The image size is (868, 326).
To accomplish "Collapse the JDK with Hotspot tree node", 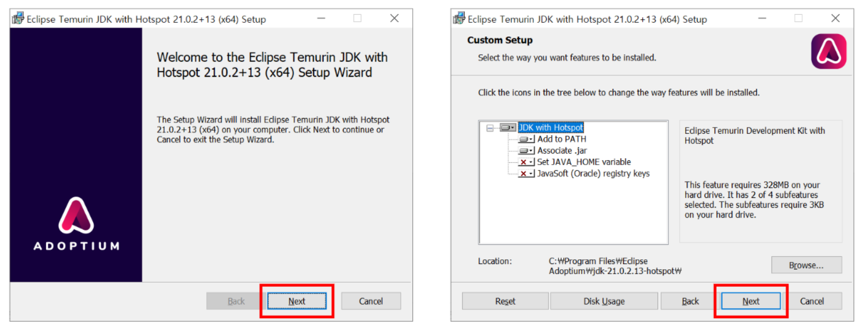I will [490, 128].
